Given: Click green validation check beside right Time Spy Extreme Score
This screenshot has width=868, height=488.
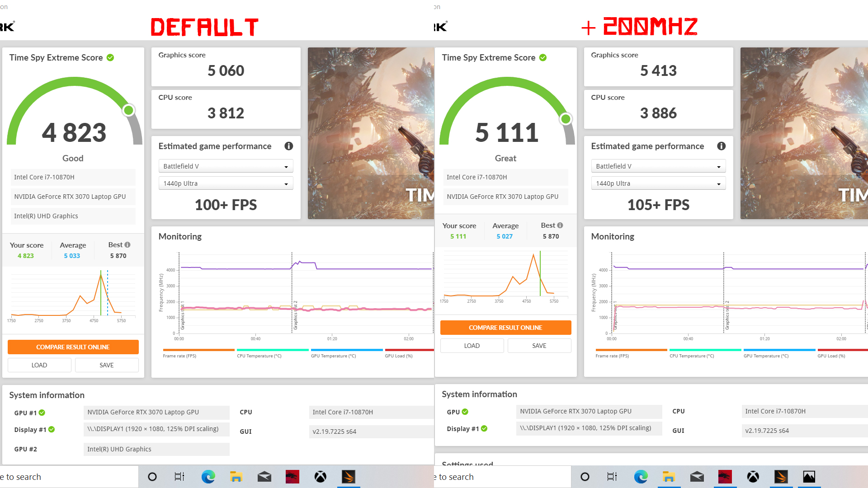Looking at the screenshot, I should pos(543,57).
